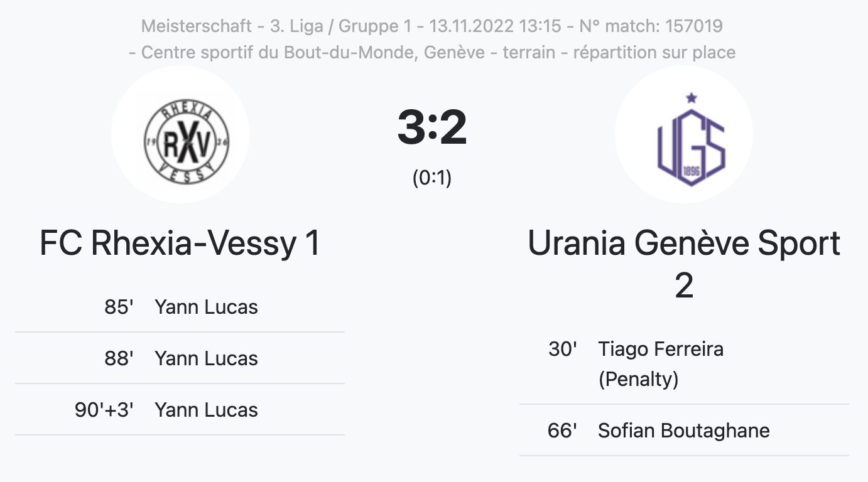Select Yann Lucas name in the 90'+3' row

(206, 410)
